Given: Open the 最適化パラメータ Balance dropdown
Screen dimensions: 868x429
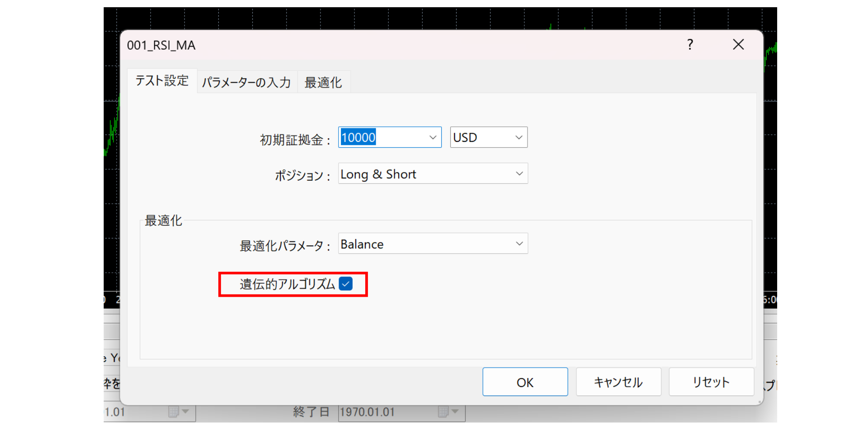Looking at the screenshot, I should [519, 243].
